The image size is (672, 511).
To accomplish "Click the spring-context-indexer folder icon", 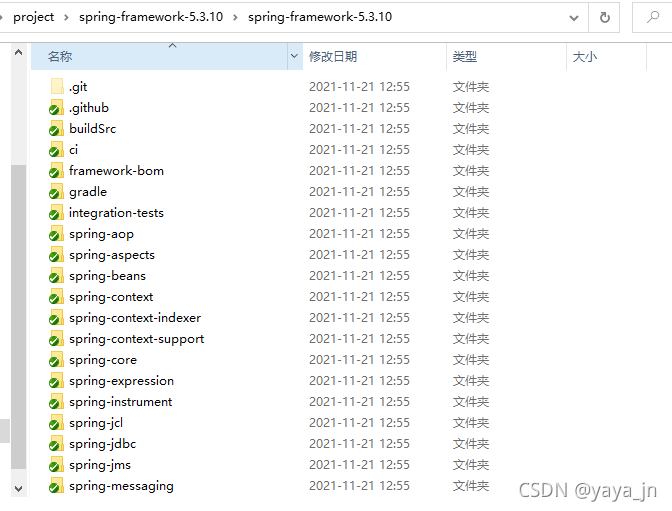I will (57, 317).
